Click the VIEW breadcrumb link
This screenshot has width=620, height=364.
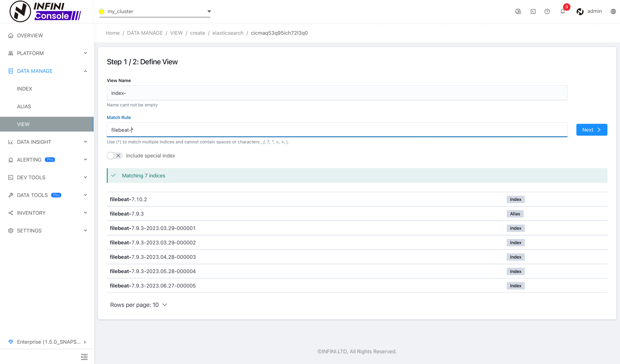tap(176, 33)
